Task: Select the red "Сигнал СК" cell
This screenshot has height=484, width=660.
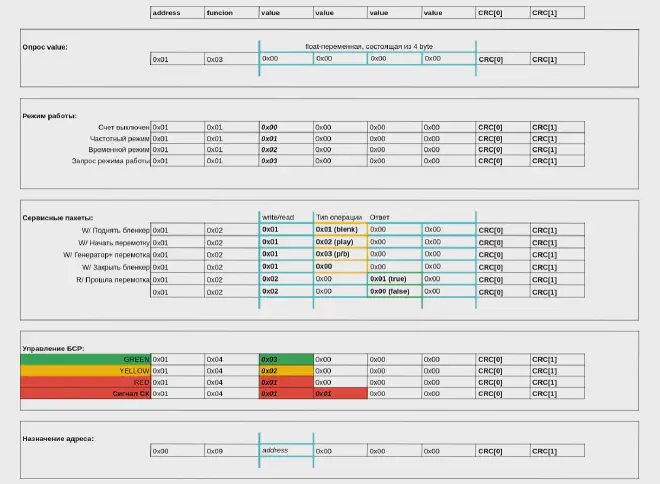Action: (86, 394)
